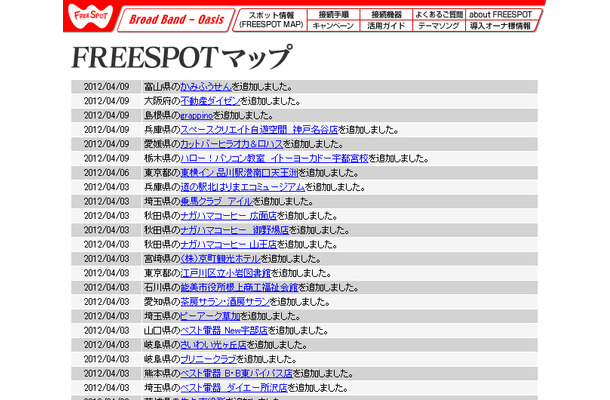Open the 接続機器 menu item
Image resolution: width=610 pixels, height=400 pixels.
(x=386, y=14)
